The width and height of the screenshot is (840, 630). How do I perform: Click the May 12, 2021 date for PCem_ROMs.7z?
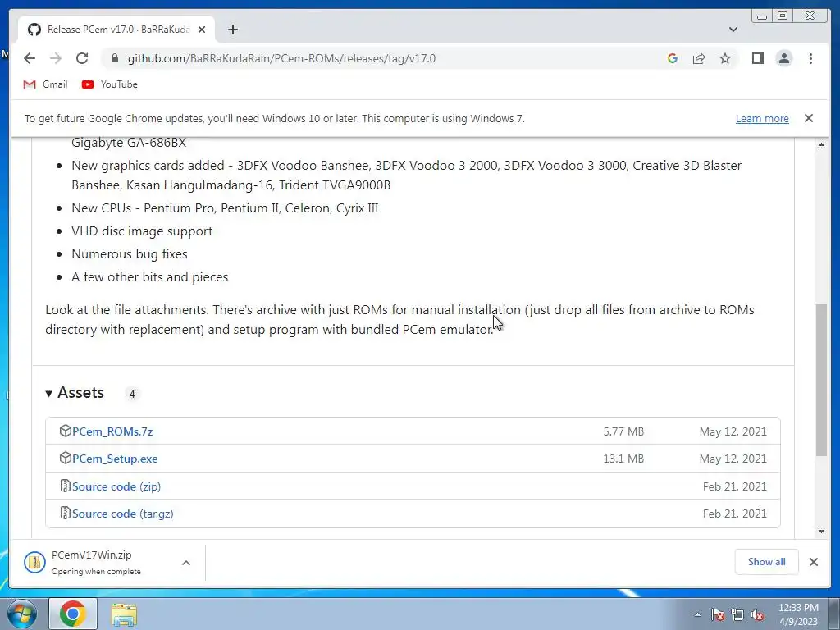click(x=733, y=431)
